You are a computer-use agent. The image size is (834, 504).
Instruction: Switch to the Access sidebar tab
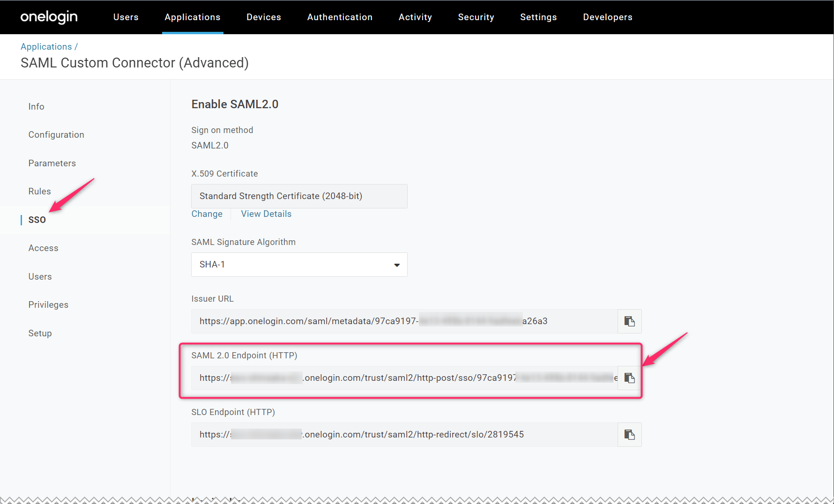pos(43,248)
